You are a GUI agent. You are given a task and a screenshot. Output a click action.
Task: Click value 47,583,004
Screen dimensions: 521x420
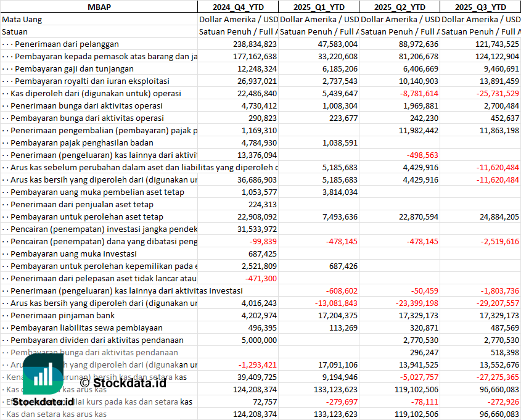(x=338, y=44)
